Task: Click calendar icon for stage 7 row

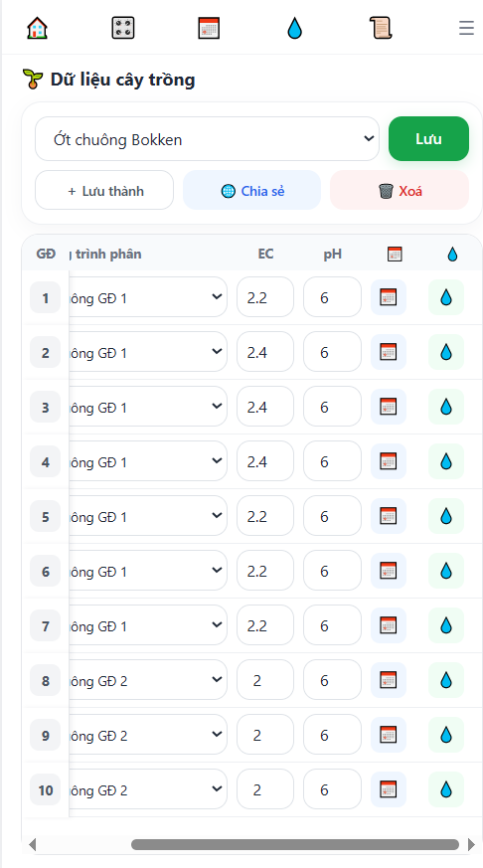Action: (389, 625)
